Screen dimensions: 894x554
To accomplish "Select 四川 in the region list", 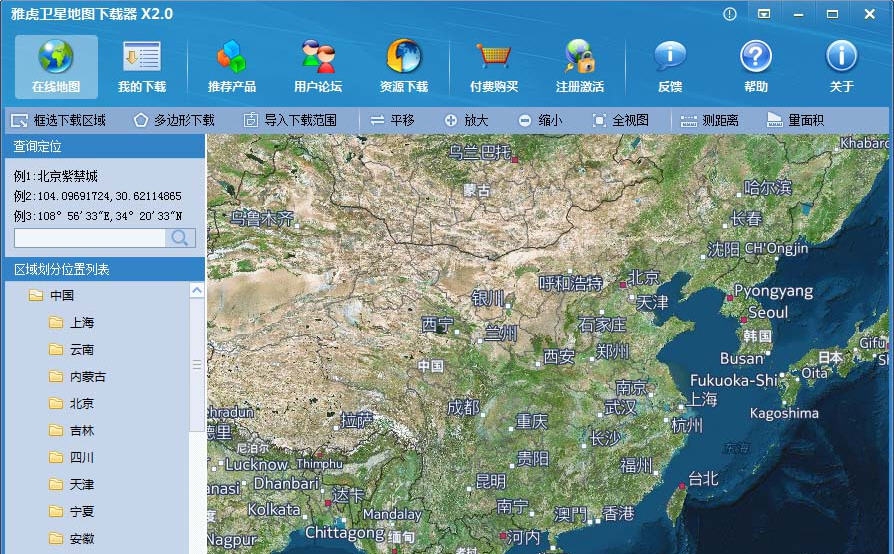I will [82, 457].
